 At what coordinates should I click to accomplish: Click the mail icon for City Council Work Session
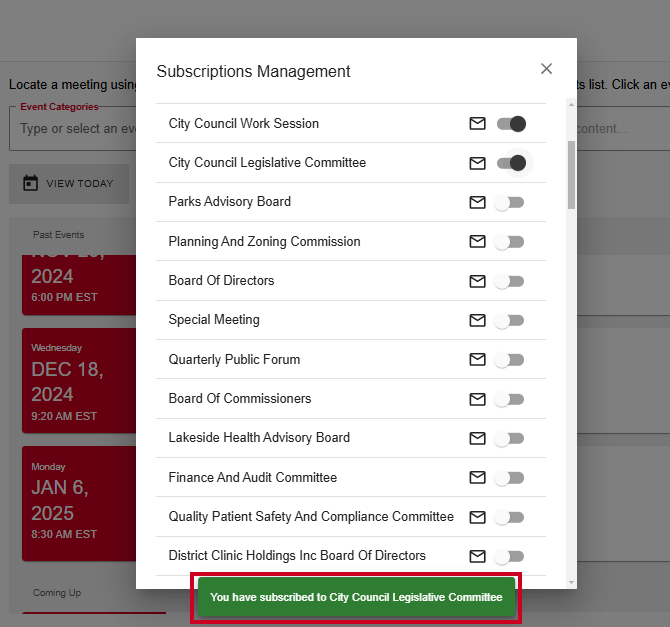pos(477,124)
